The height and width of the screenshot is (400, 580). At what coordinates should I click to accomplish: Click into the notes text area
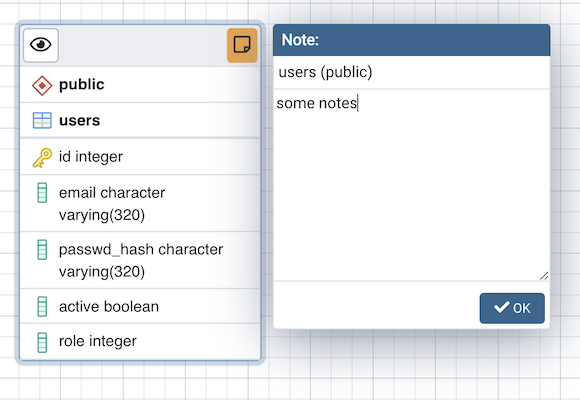coord(411,185)
